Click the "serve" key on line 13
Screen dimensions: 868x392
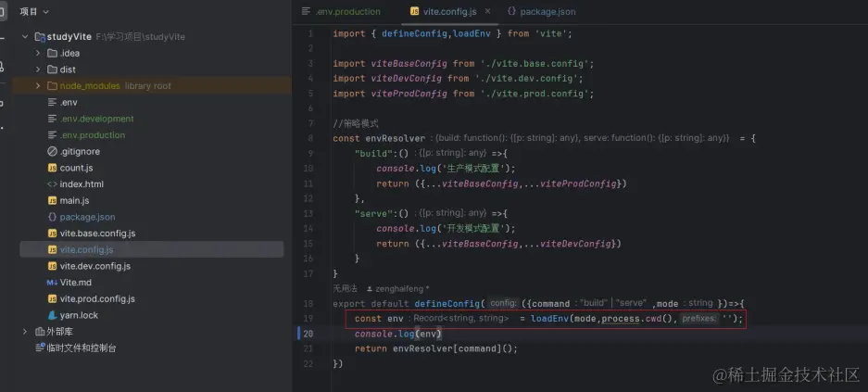(373, 213)
